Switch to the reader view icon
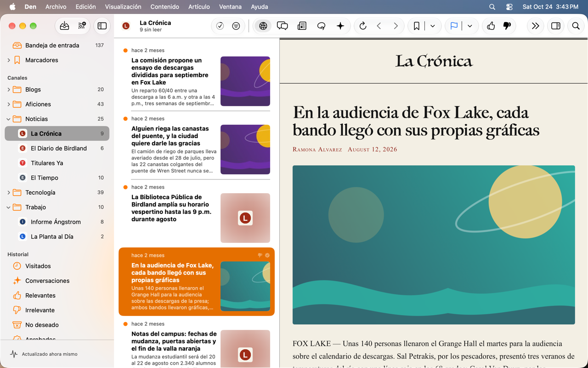This screenshot has width=588, height=368. [x=302, y=26]
